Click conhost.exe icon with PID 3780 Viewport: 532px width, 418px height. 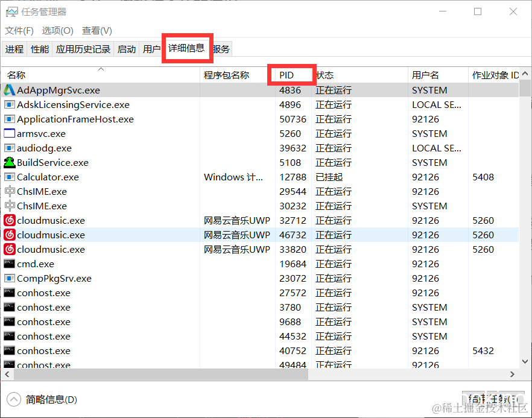click(9, 307)
